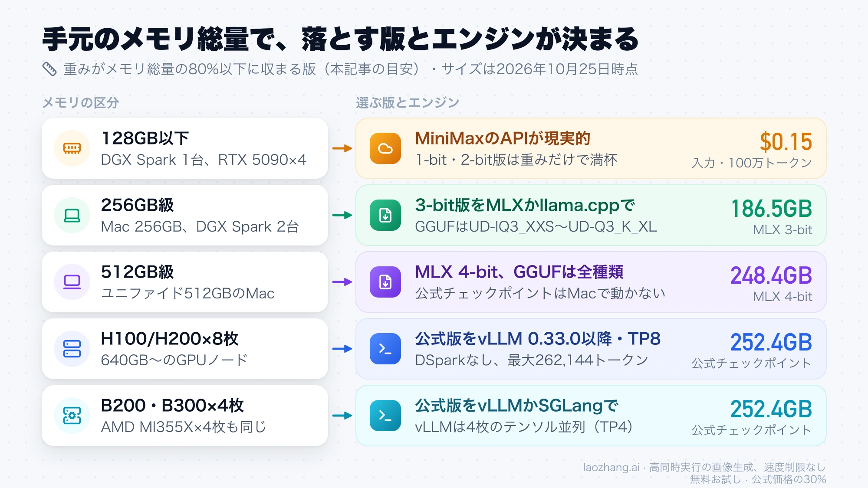Click the 248.4GB size value

click(771, 275)
